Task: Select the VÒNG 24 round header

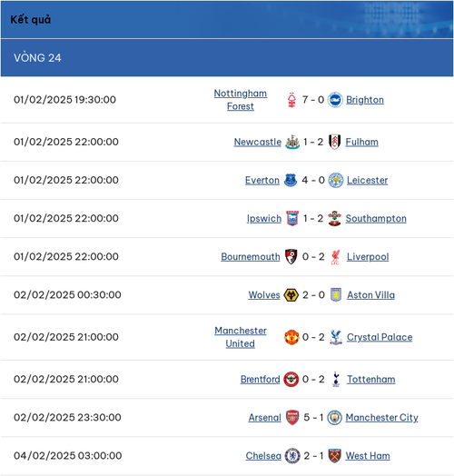Action: click(227, 57)
